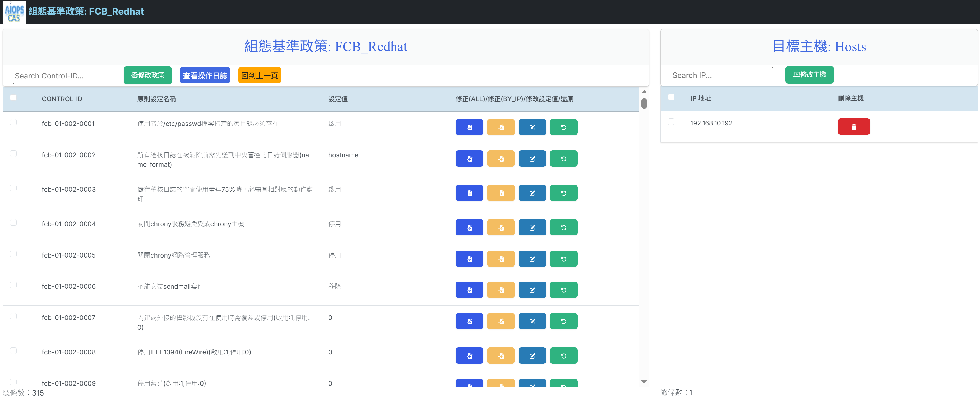Click the Search Control-ID input field
Screen dimensions: 980x412
(x=64, y=76)
